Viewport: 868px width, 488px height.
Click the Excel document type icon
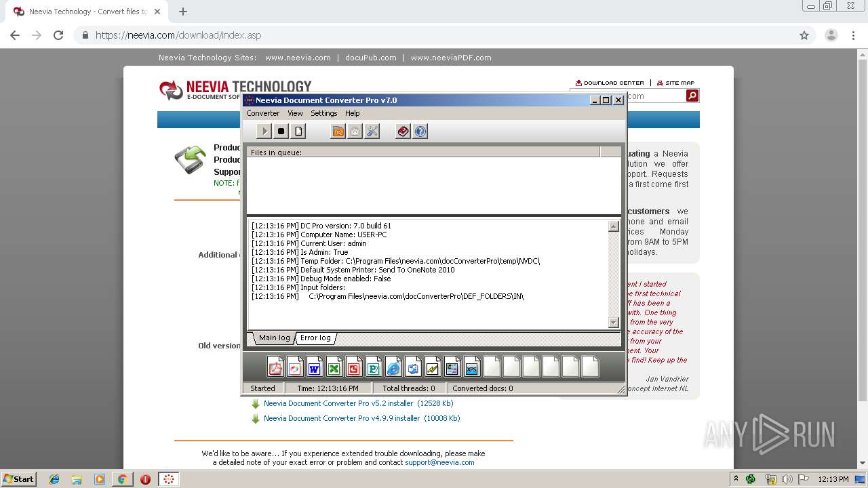[334, 367]
